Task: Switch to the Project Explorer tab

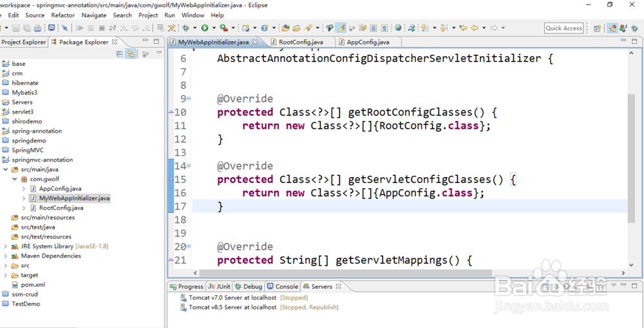Action: pos(24,42)
